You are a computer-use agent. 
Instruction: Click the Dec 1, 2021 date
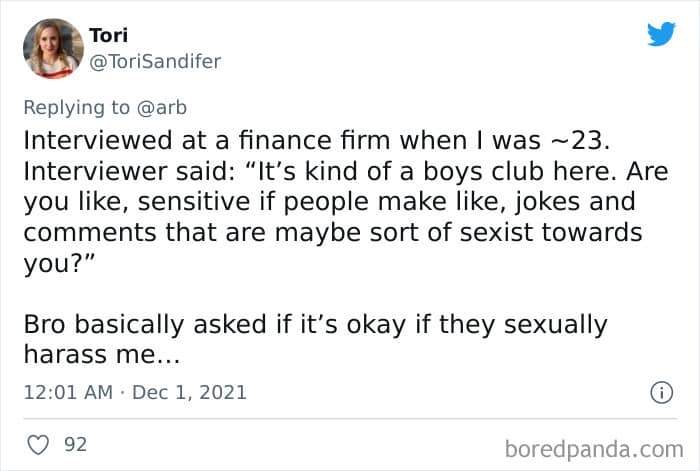coord(189,393)
